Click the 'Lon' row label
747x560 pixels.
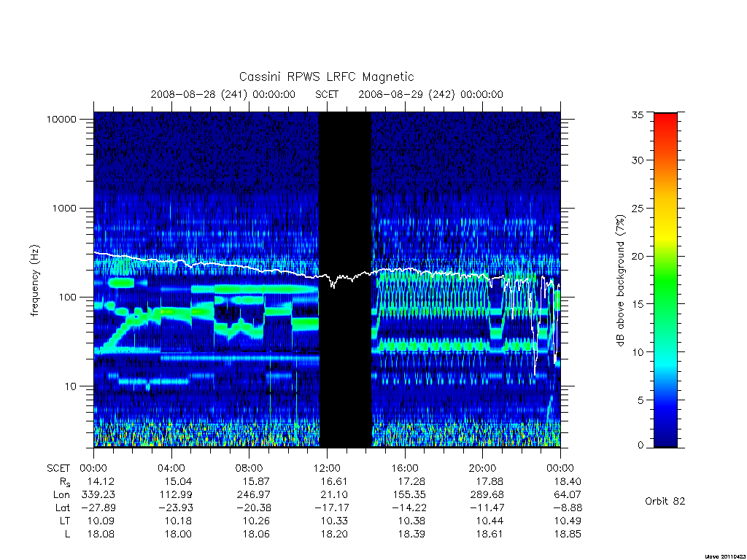click(x=61, y=495)
